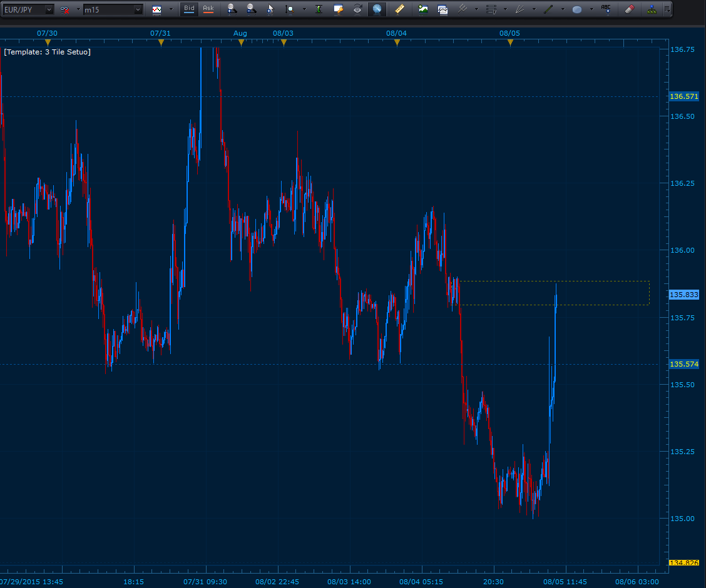Click the zoom in magnifier icon
The width and height of the screenshot is (706, 588).
(232, 9)
